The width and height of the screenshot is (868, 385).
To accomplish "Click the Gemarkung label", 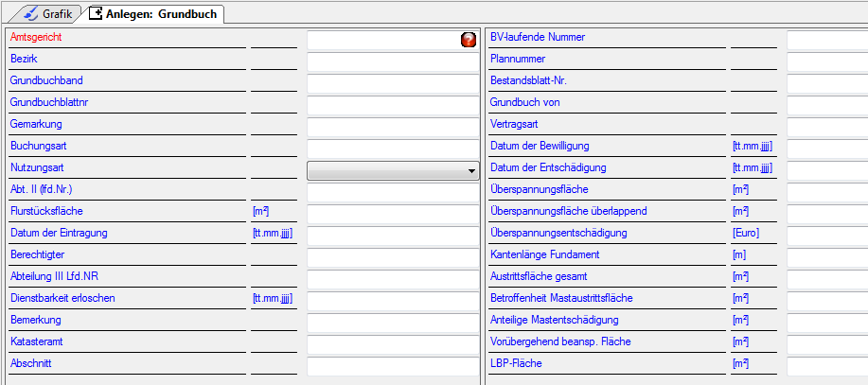I will pos(36,124).
